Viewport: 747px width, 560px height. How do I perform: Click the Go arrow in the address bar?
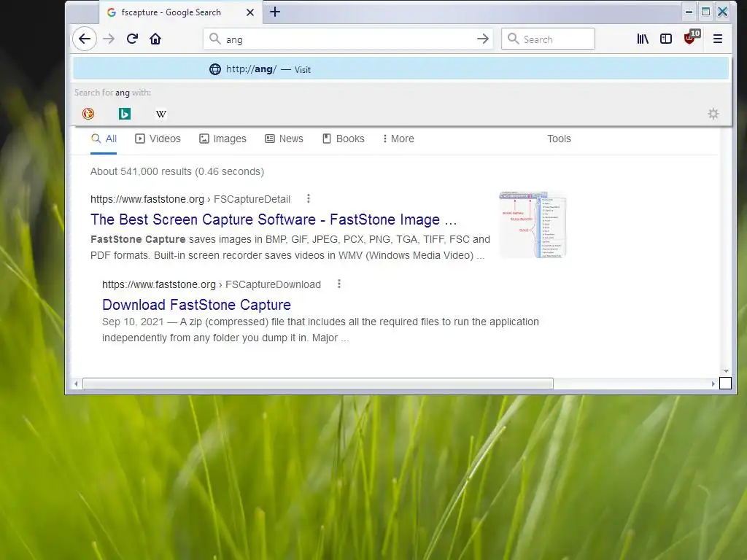pyautogui.click(x=483, y=39)
